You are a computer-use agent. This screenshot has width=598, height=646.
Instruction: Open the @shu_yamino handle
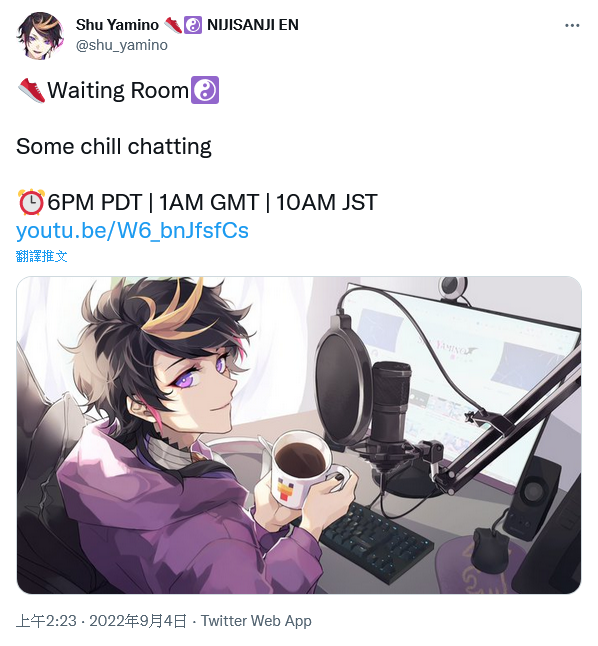(x=122, y=45)
